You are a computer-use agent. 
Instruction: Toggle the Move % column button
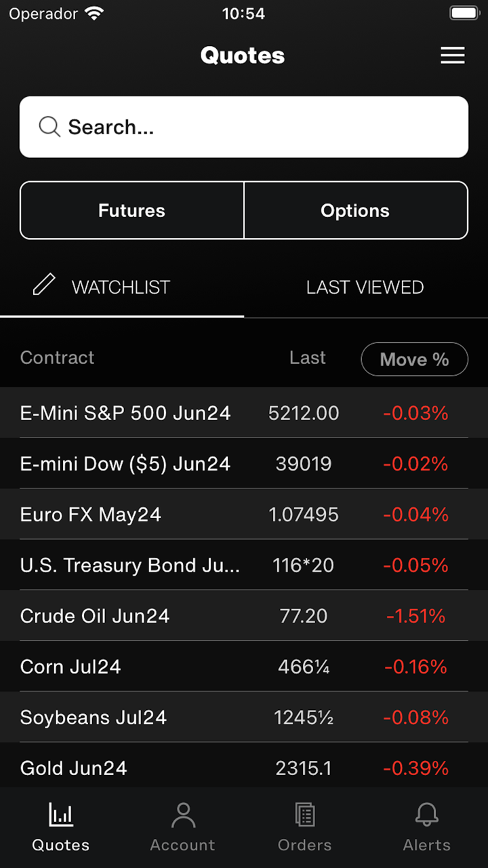[414, 359]
